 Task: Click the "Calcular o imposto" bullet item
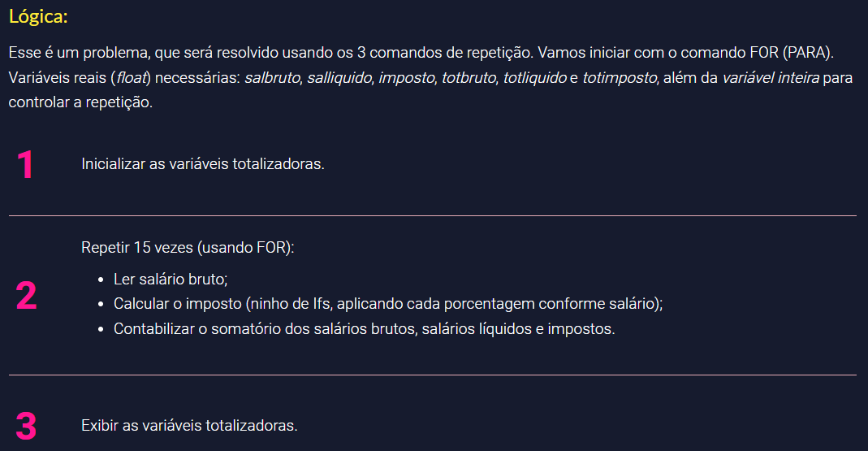pos(388,304)
